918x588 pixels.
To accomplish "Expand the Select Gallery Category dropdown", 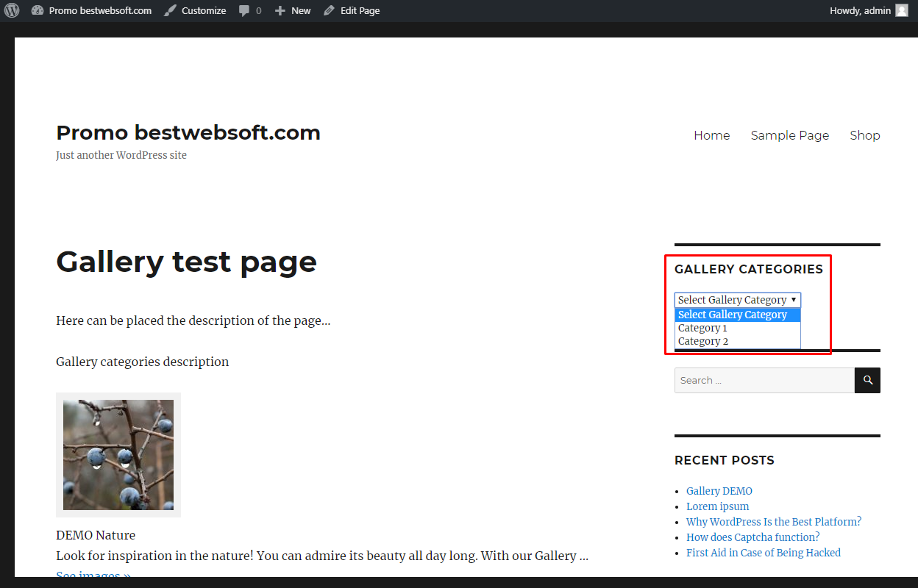I will click(738, 300).
